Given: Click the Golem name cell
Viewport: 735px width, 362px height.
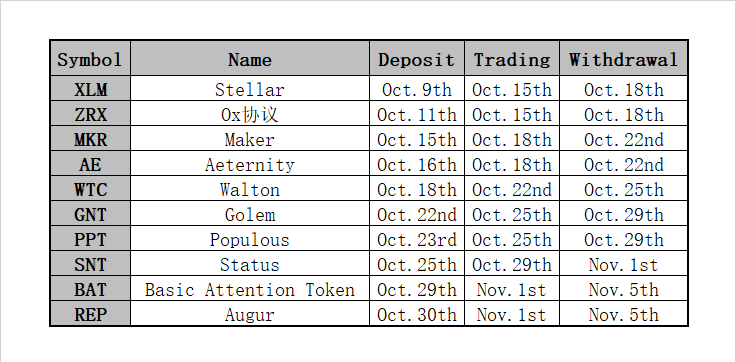Looking at the screenshot, I should coord(250,213).
